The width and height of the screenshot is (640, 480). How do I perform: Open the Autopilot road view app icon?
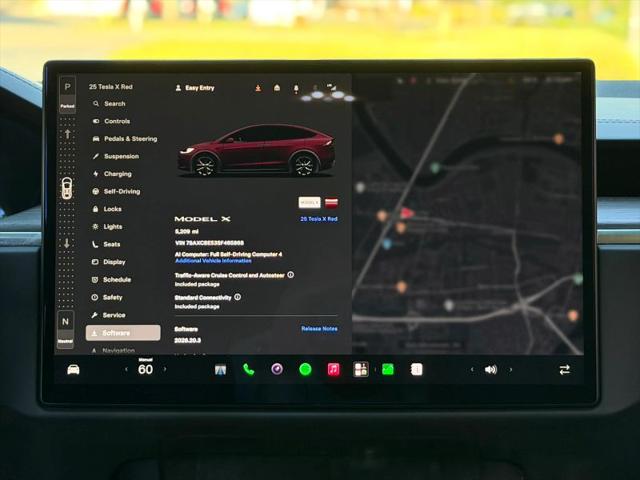220,370
